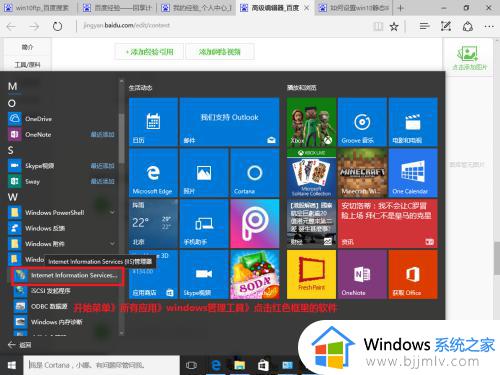This screenshot has height=375, width=500.
Task: Open a new browser tab
Action: pyautogui.click(x=401, y=8)
